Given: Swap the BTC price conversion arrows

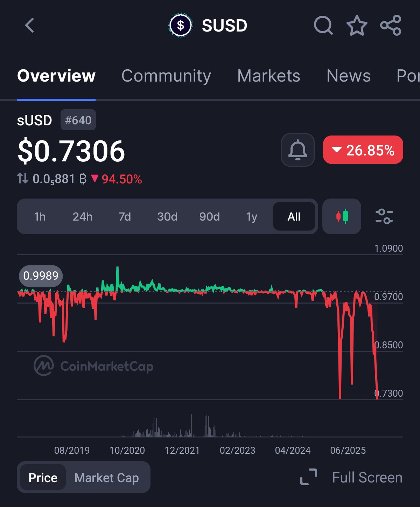Looking at the screenshot, I should [23, 179].
